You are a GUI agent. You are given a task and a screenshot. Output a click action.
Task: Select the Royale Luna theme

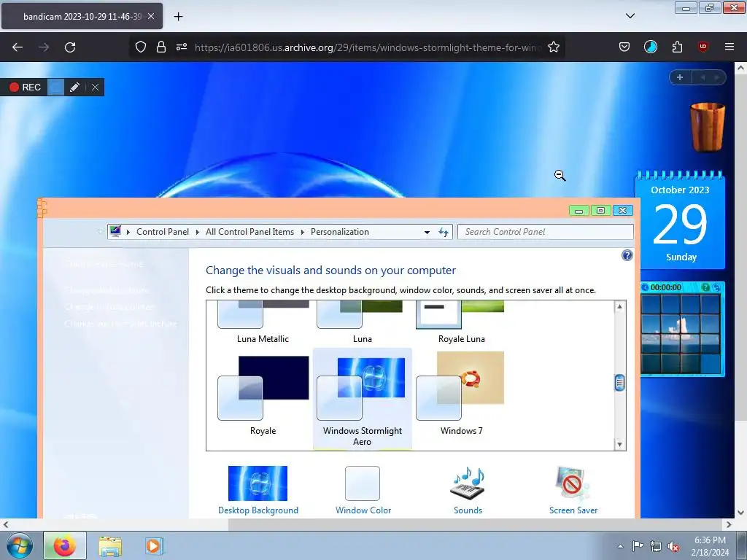pyautogui.click(x=461, y=322)
